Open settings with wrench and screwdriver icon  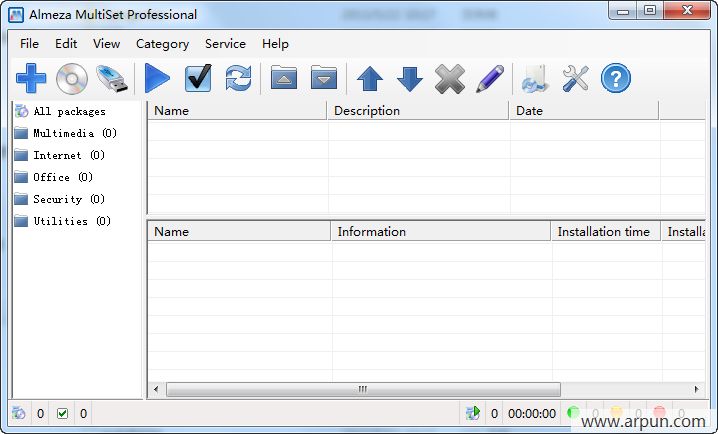(x=575, y=79)
